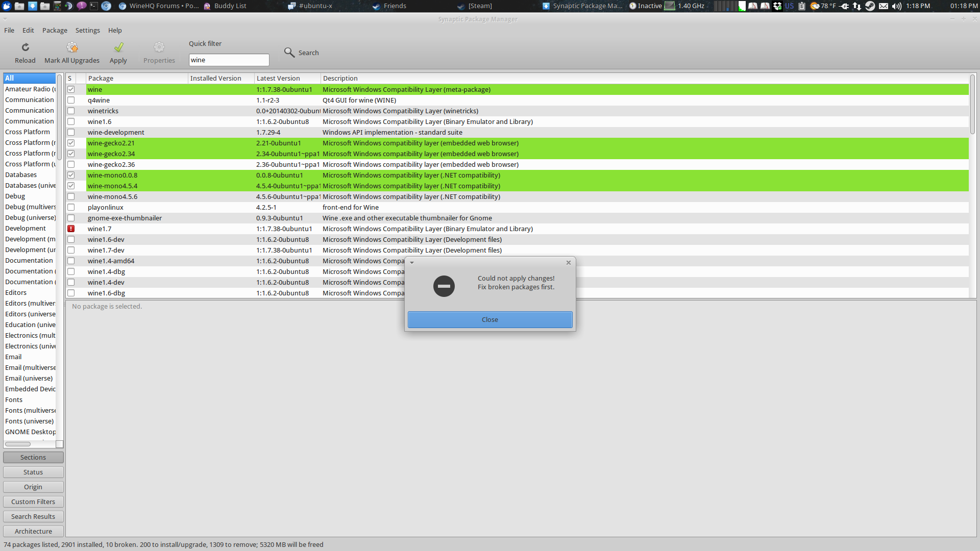The height and width of the screenshot is (551, 980).
Task: Toggle checkbox for the wine package
Action: (x=71, y=89)
